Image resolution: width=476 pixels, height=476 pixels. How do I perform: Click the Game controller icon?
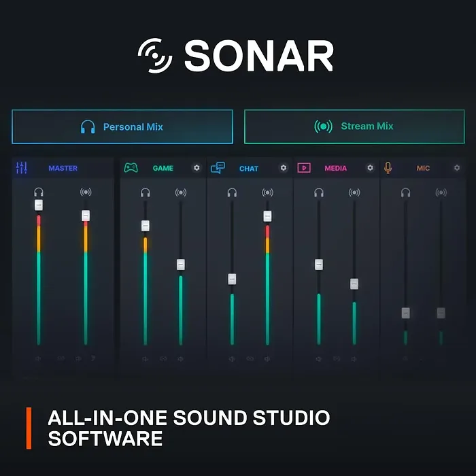[131, 167]
